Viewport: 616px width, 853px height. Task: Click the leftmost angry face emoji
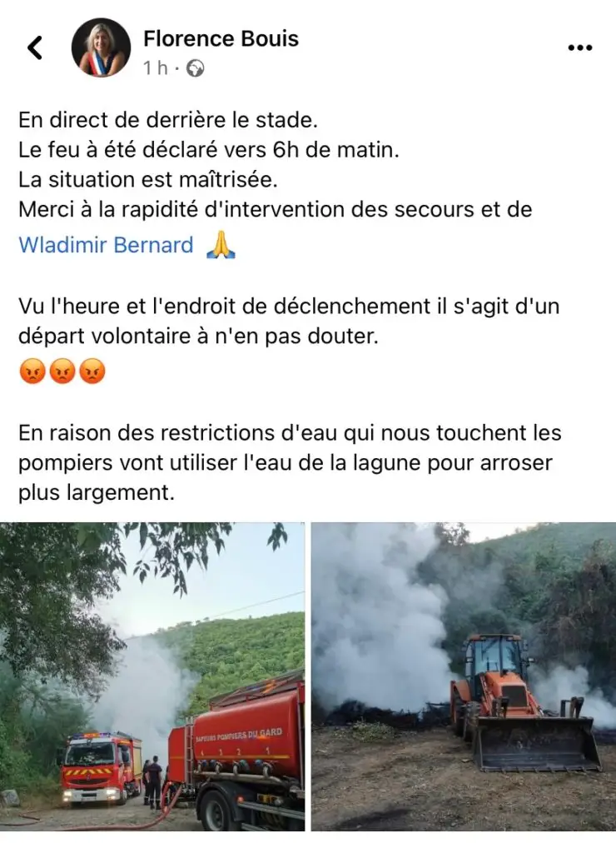click(32, 372)
